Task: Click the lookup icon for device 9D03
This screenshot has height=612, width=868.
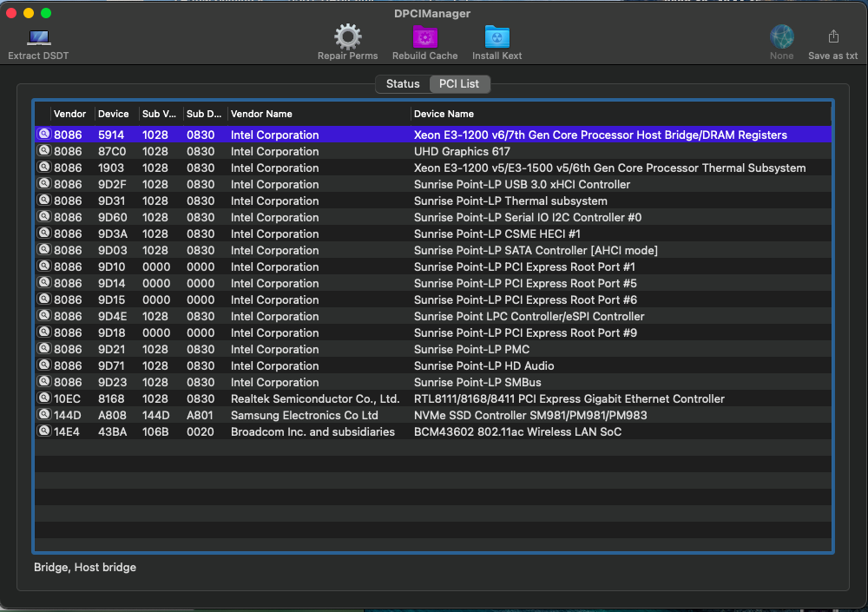Action: tap(43, 250)
